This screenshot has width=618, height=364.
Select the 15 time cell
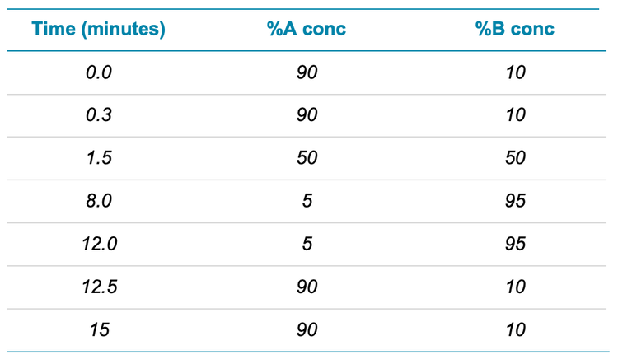99,329
